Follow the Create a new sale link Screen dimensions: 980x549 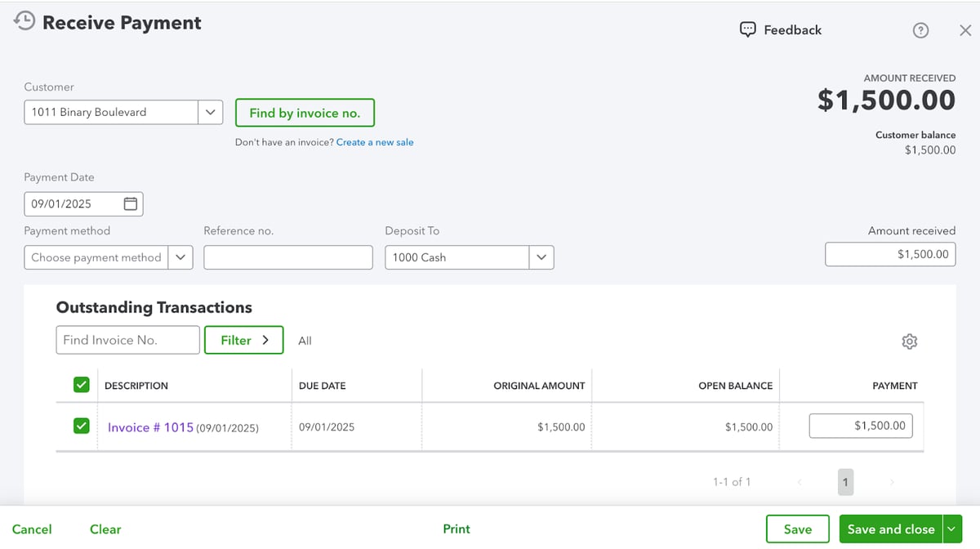[x=375, y=142]
